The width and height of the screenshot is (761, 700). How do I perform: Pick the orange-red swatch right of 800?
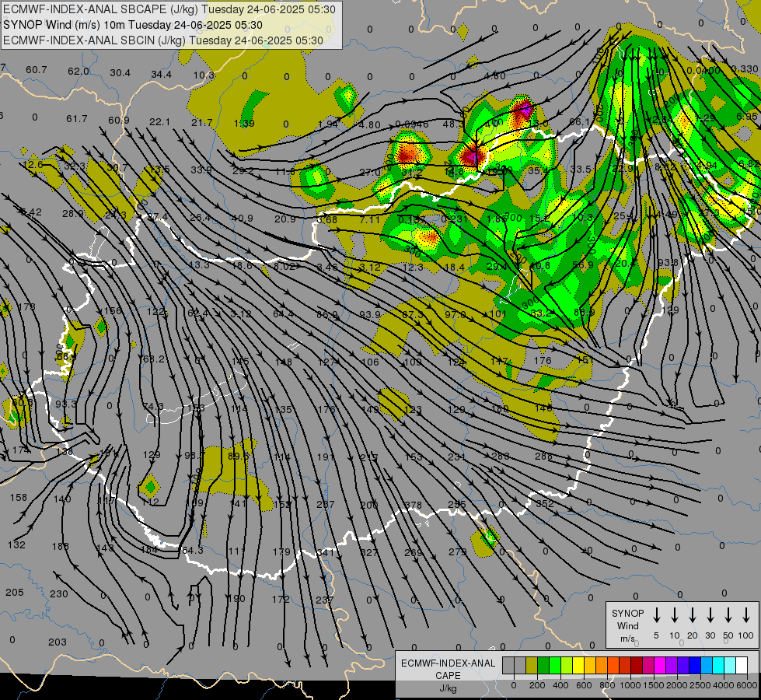613,665
